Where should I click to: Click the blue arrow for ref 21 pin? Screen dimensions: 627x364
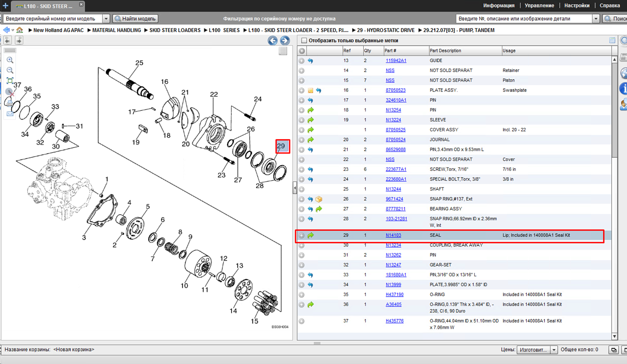pyautogui.click(x=310, y=150)
